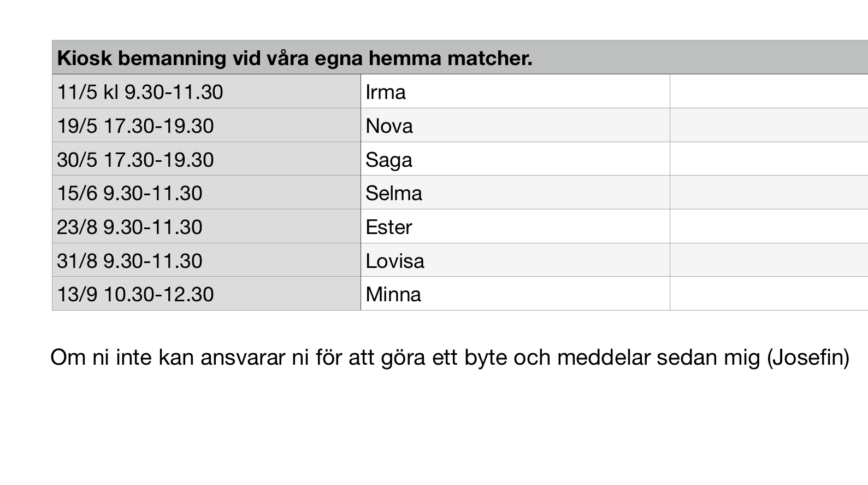Click the note text mentioning Josefin
This screenshot has width=868, height=485.
(450, 358)
